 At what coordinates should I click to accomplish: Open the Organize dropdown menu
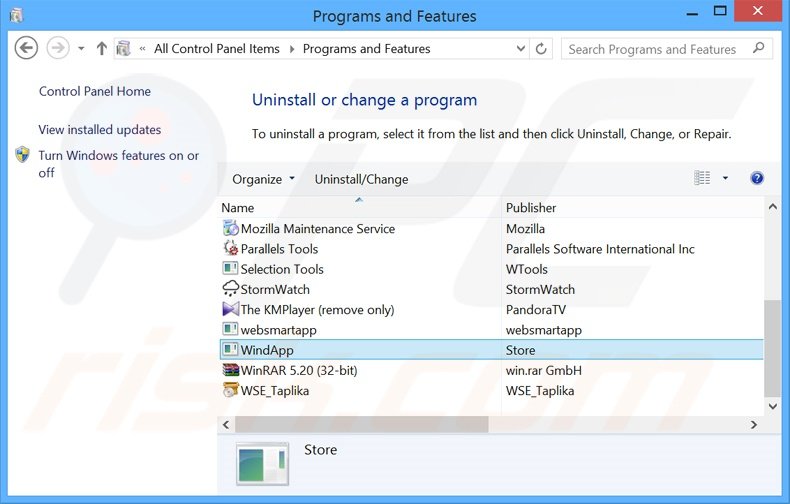pyautogui.click(x=263, y=179)
